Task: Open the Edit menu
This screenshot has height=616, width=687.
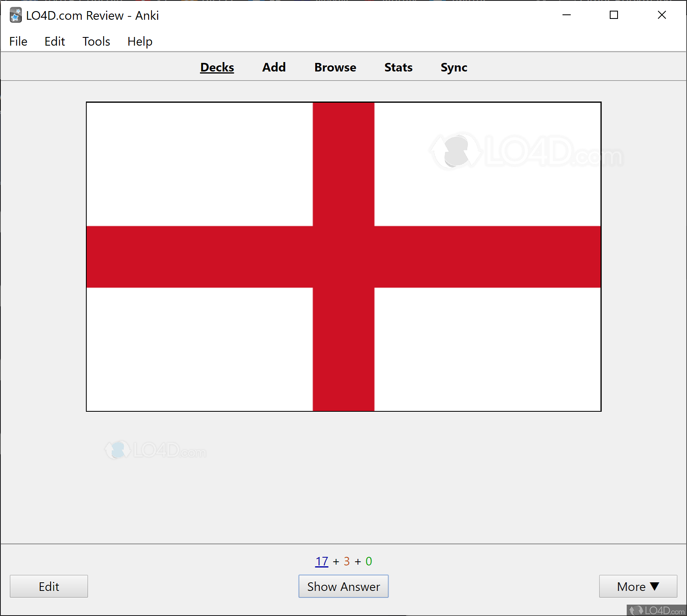Action: [x=55, y=42]
